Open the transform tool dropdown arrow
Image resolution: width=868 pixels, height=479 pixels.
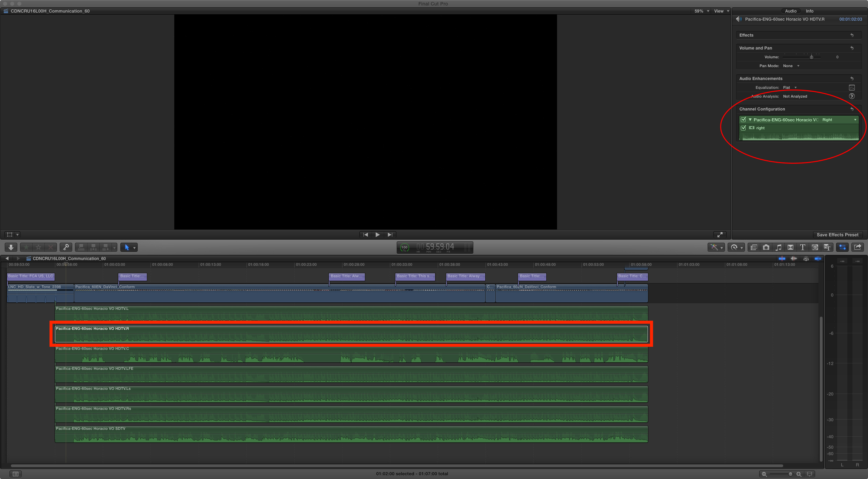17,235
